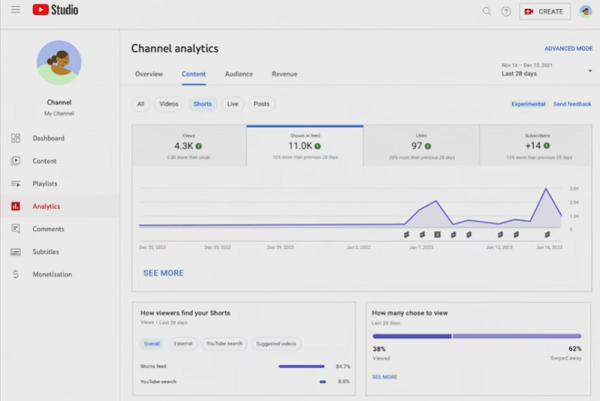Click the YouTube Studio logo
Screen dimensions: 600x401
point(55,11)
